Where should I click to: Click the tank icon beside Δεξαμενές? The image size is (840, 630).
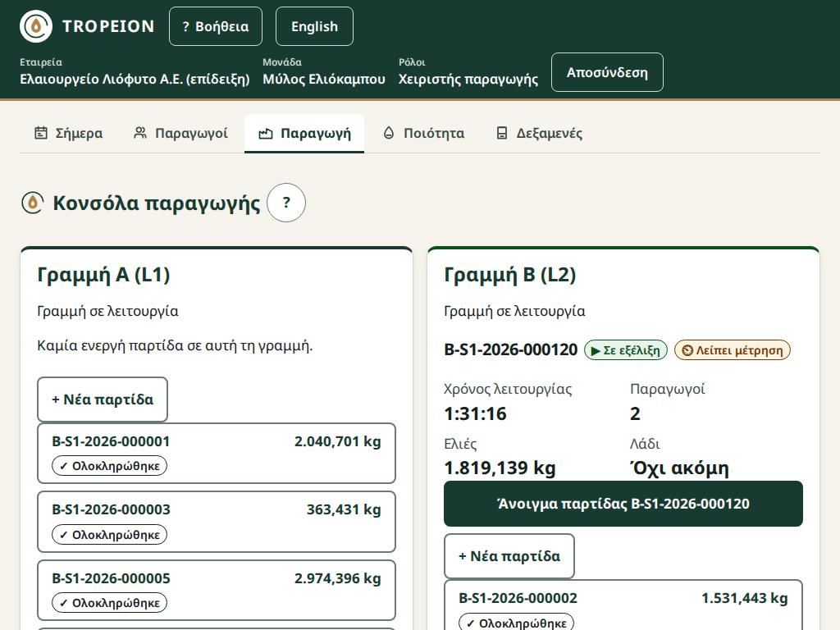501,133
